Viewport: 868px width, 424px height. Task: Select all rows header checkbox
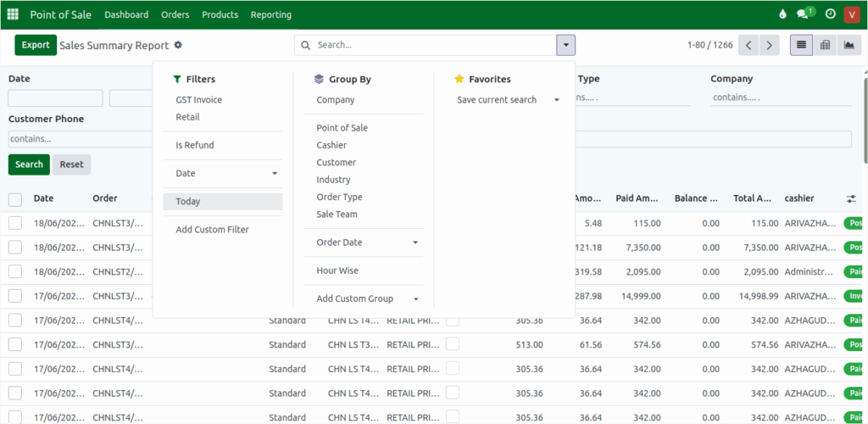[15, 199]
